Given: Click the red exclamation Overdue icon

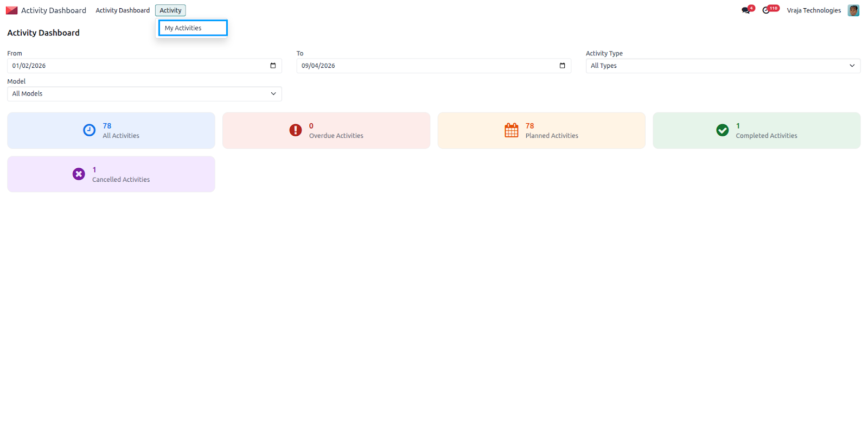Looking at the screenshot, I should pyautogui.click(x=295, y=130).
